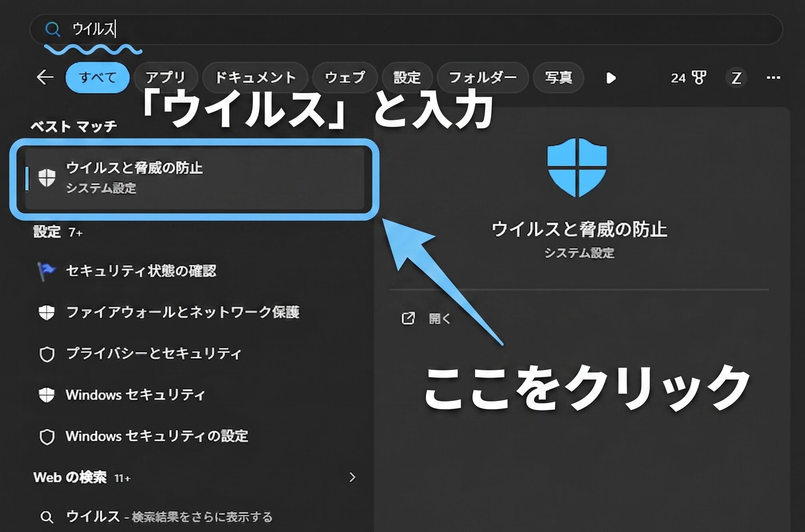Open Windows セキュリティ result
The width and height of the screenshot is (805, 532).
point(135,395)
